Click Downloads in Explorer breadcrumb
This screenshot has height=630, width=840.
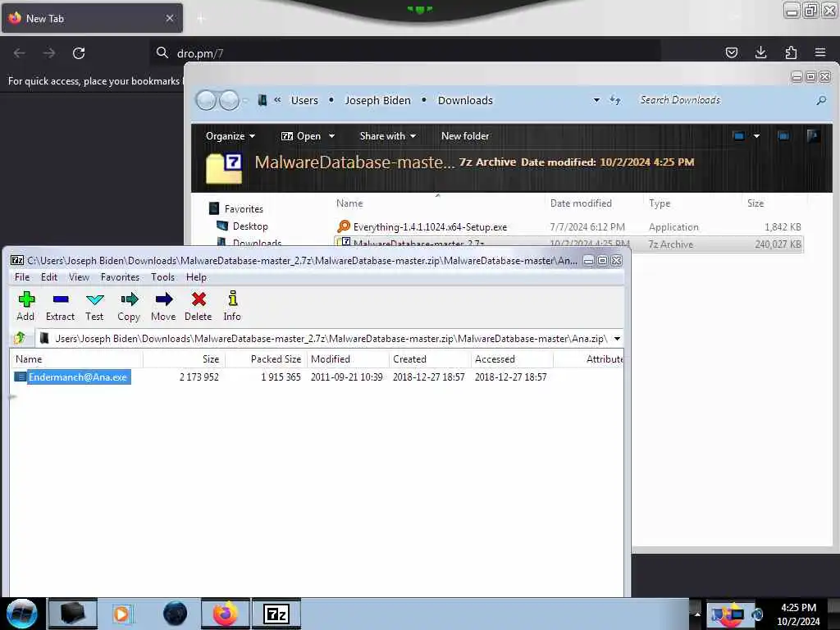(x=465, y=100)
